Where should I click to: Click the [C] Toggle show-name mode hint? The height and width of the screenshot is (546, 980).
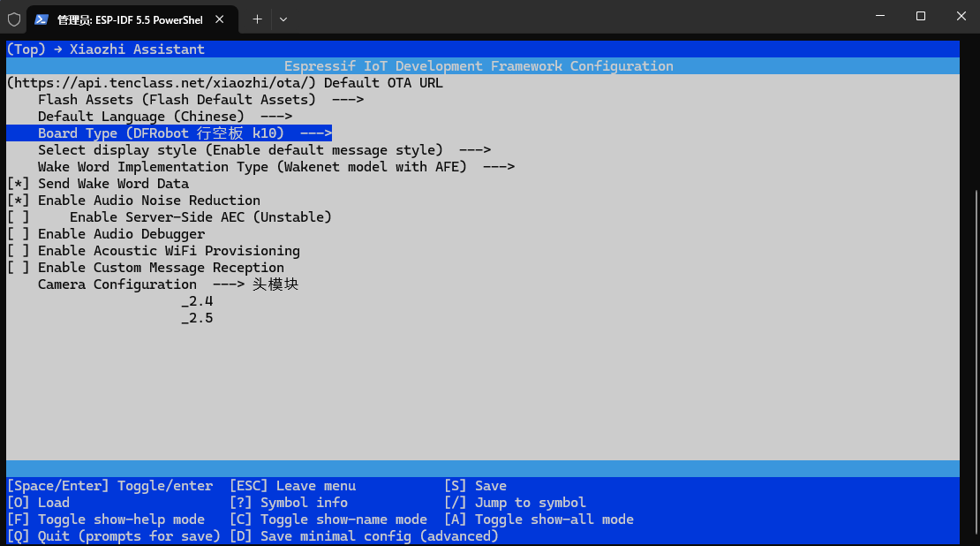coord(328,519)
